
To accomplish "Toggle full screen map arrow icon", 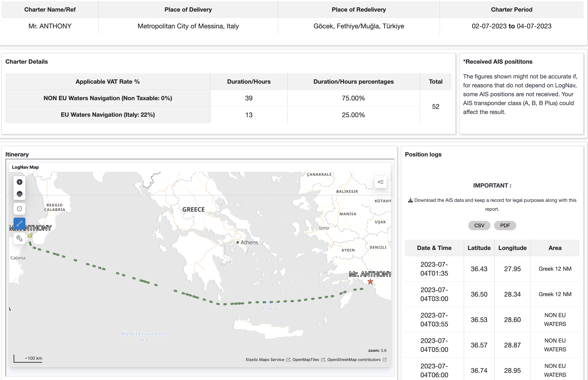I will point(19,224).
